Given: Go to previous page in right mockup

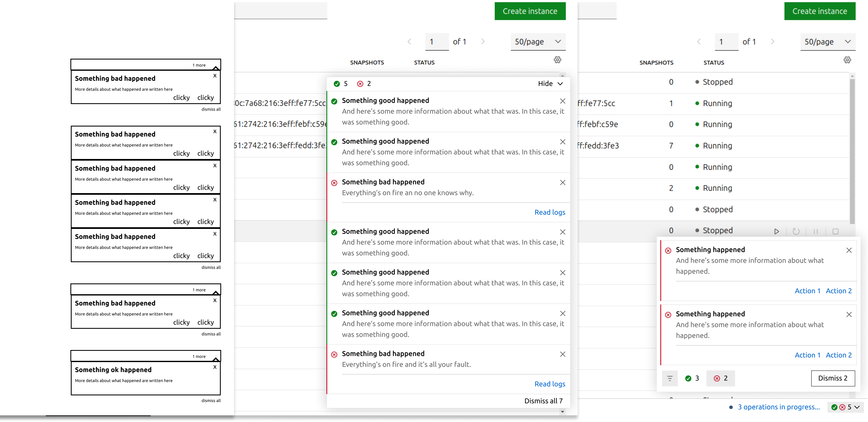Looking at the screenshot, I should click(698, 42).
